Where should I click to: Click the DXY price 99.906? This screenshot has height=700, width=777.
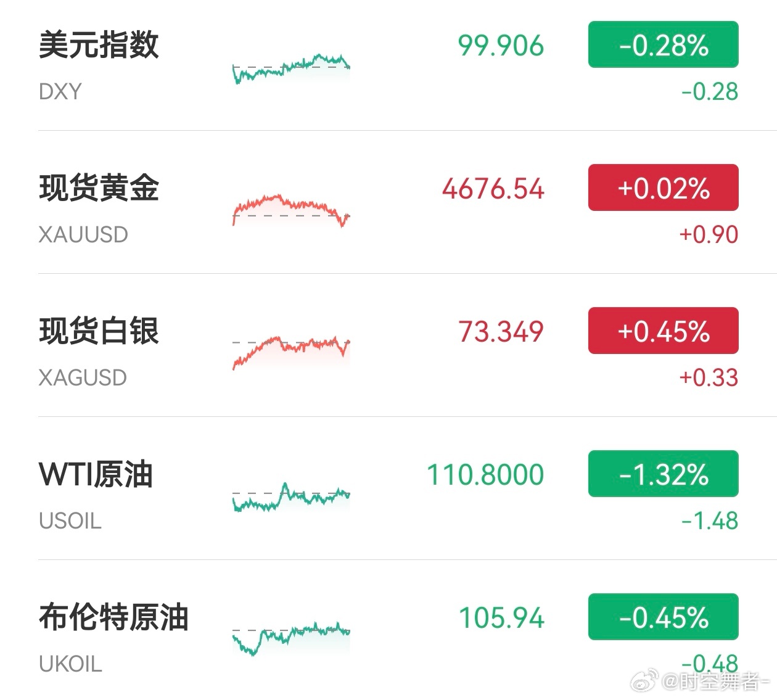pos(501,44)
